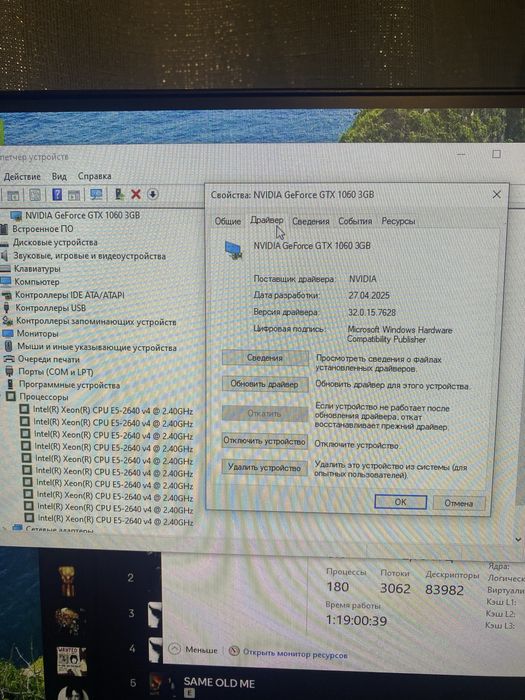This screenshot has height=700, width=525.
Task: Select the Встроенное ПО tree item
Action: click(x=42, y=229)
